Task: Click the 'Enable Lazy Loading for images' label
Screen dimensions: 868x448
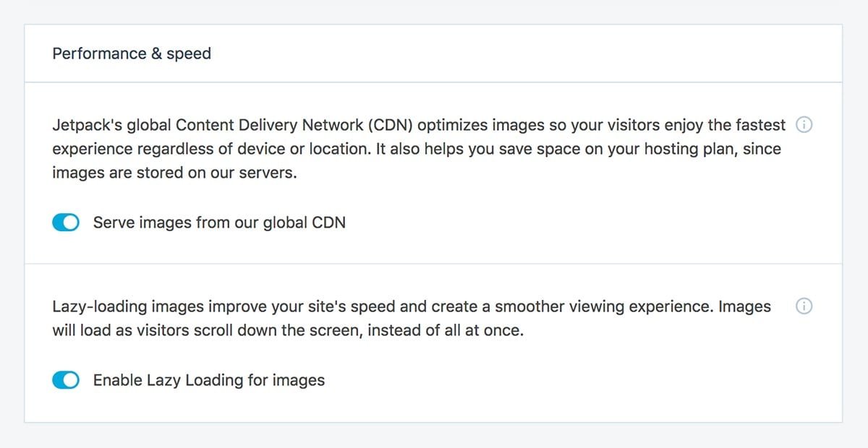Action: click(x=209, y=380)
